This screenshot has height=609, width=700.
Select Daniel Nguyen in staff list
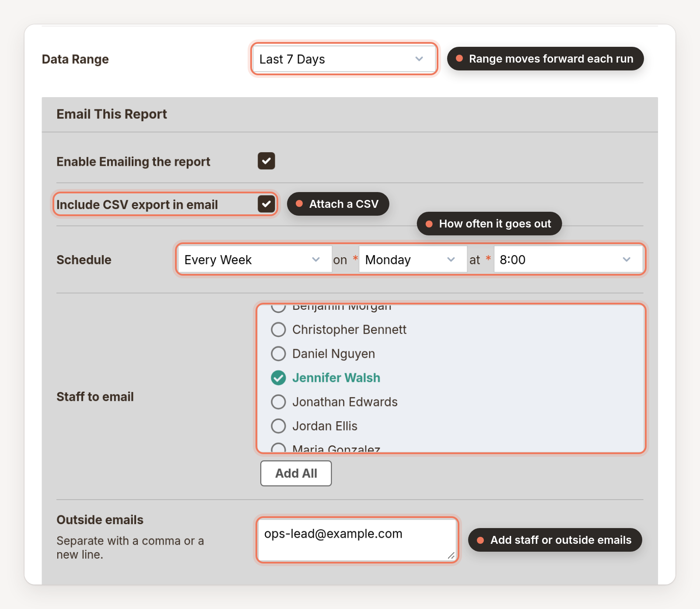333,353
